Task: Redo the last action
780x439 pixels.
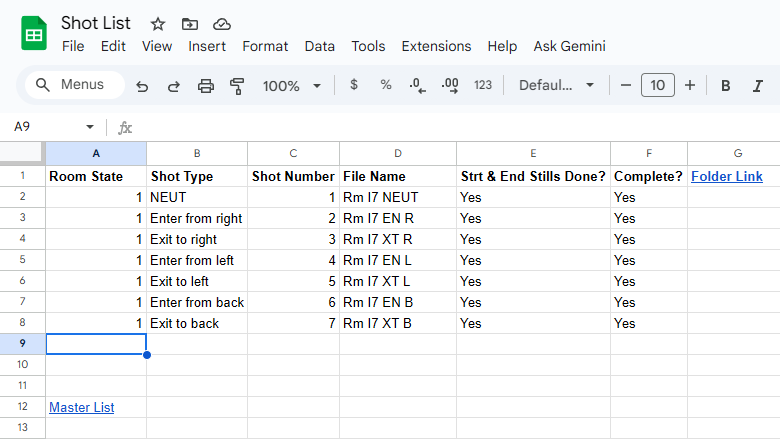Action: click(174, 86)
